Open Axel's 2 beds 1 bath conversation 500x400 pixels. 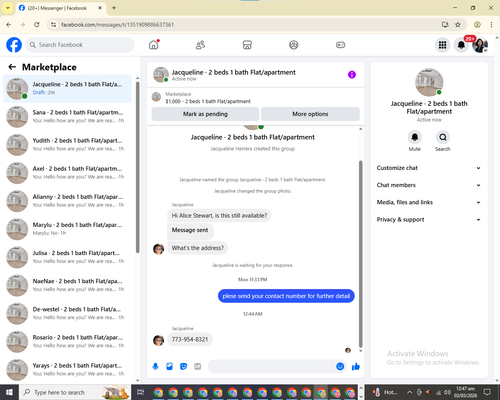tap(68, 173)
